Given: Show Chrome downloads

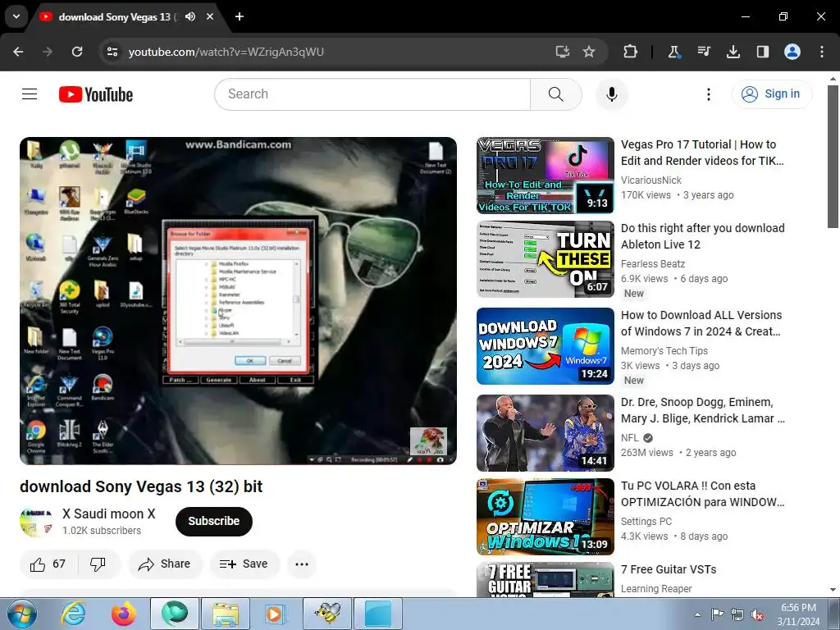Looking at the screenshot, I should pyautogui.click(x=733, y=52).
